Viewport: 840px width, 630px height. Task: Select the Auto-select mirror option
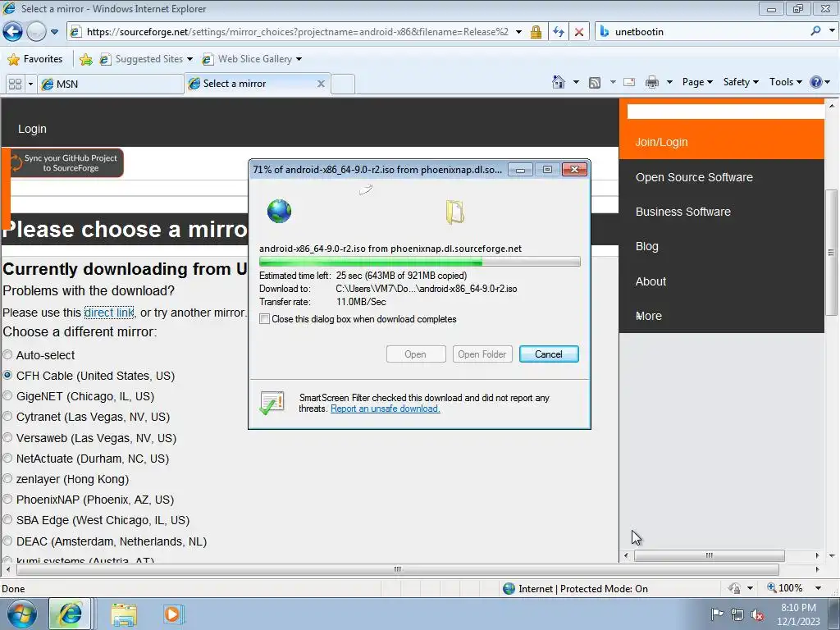coord(7,354)
